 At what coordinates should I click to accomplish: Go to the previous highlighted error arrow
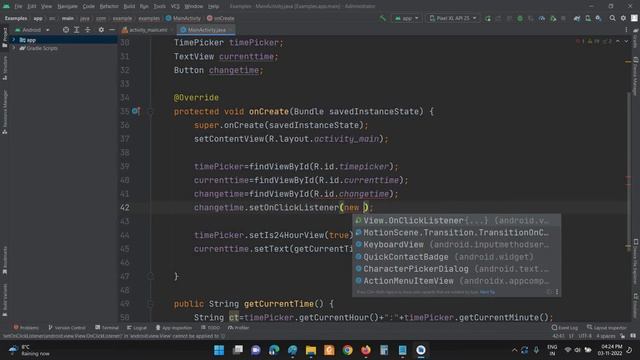[x=618, y=42]
